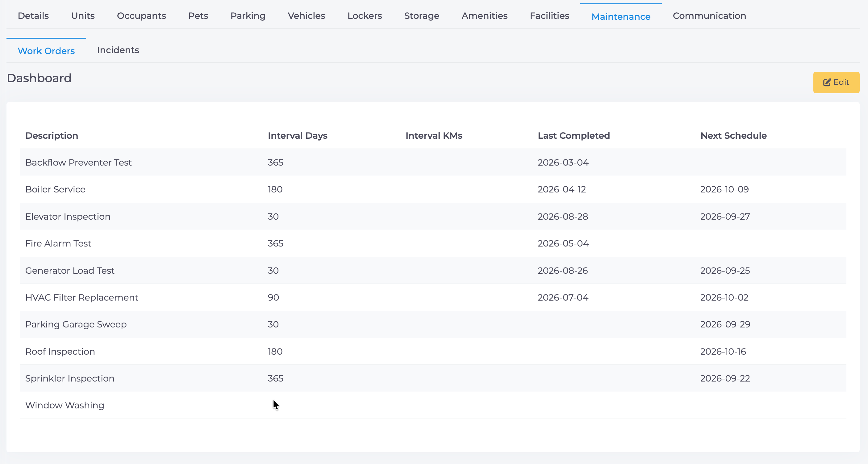Select the Pets tab
The width and height of the screenshot is (868, 464).
198,16
